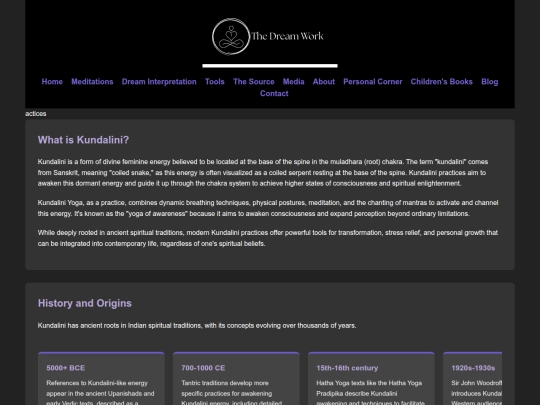
Task: Go to the Home page
Action: (x=52, y=82)
